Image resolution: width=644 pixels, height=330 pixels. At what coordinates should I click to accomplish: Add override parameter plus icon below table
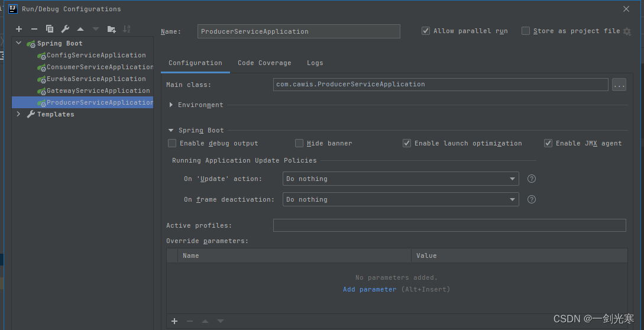pyautogui.click(x=174, y=321)
